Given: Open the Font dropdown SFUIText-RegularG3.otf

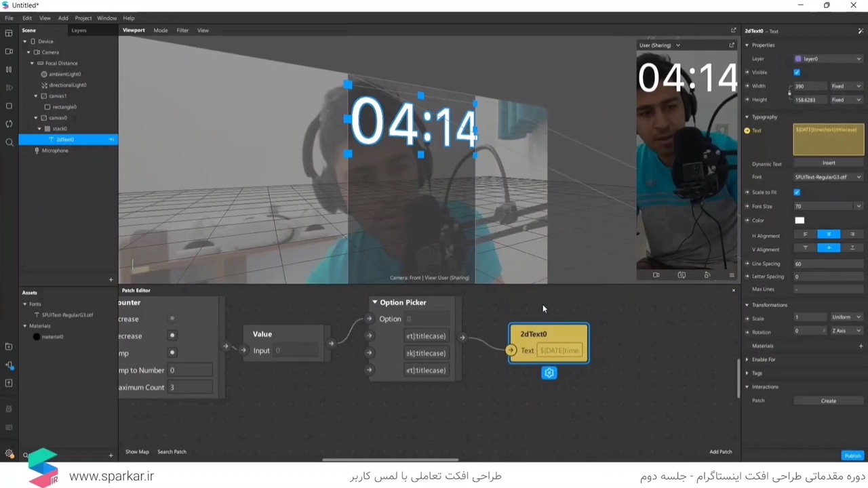Looking at the screenshot, I should [x=828, y=178].
